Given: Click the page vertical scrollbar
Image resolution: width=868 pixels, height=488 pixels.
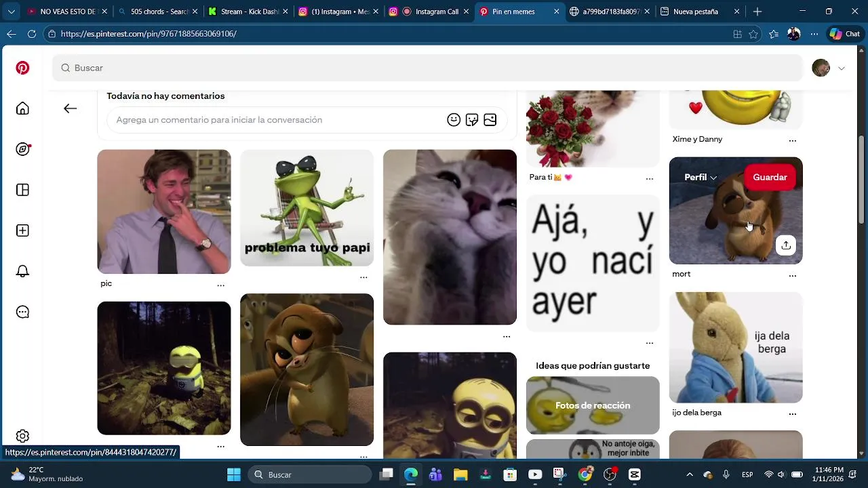Looking at the screenshot, I should click(x=861, y=180).
